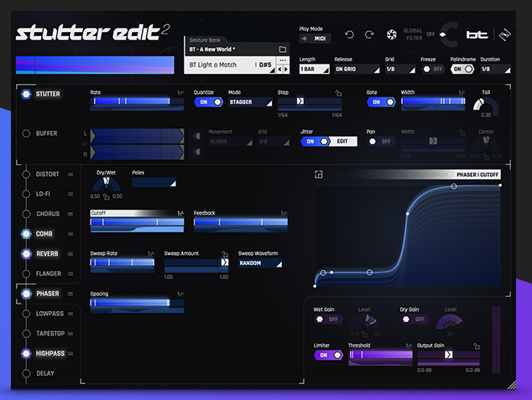The height and width of the screenshot is (400, 532).
Task: Click the Jitter EDIT button
Action: pos(342,142)
